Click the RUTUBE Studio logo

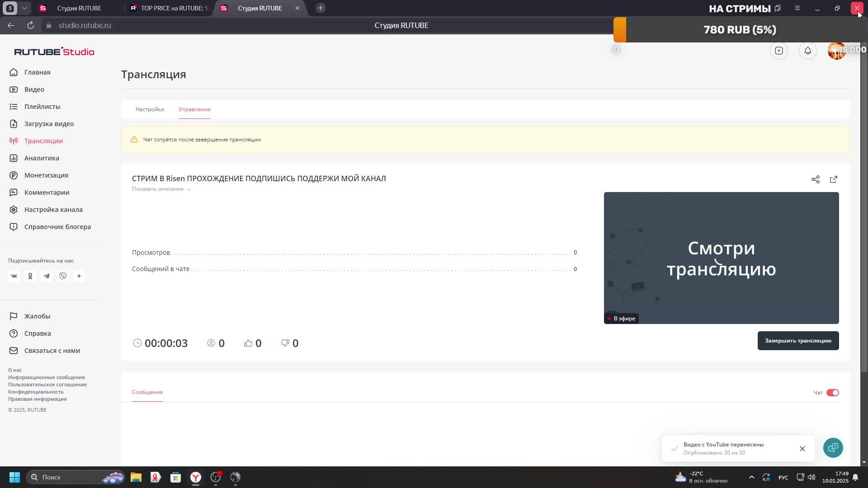54,52
